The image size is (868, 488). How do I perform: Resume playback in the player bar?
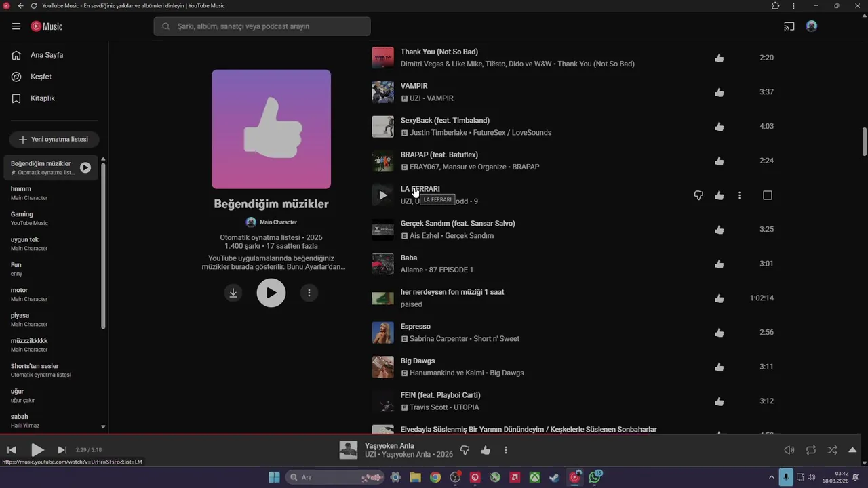(x=37, y=450)
